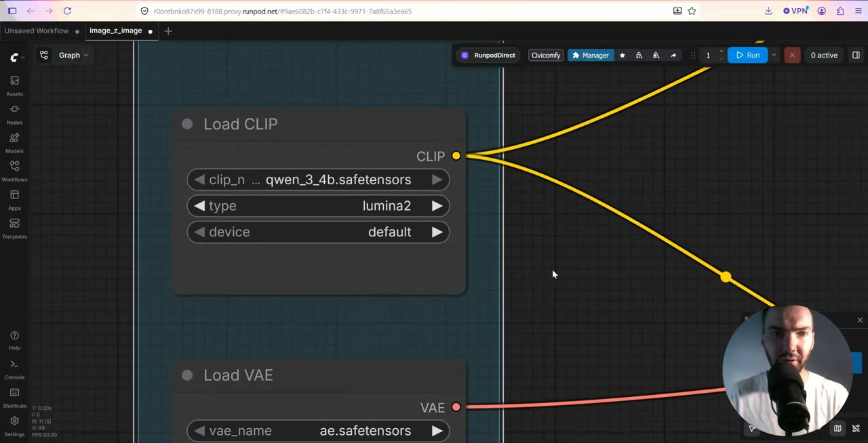The width and height of the screenshot is (868, 443).
Task: Open the browser downloads icon
Action: tap(768, 11)
